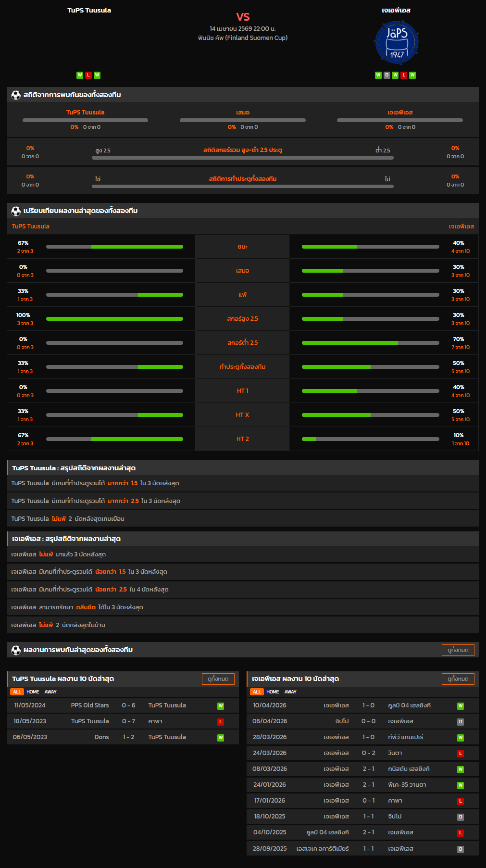Click the green W result badge for 11/05/2024
This screenshot has width=486, height=868.
(221, 706)
